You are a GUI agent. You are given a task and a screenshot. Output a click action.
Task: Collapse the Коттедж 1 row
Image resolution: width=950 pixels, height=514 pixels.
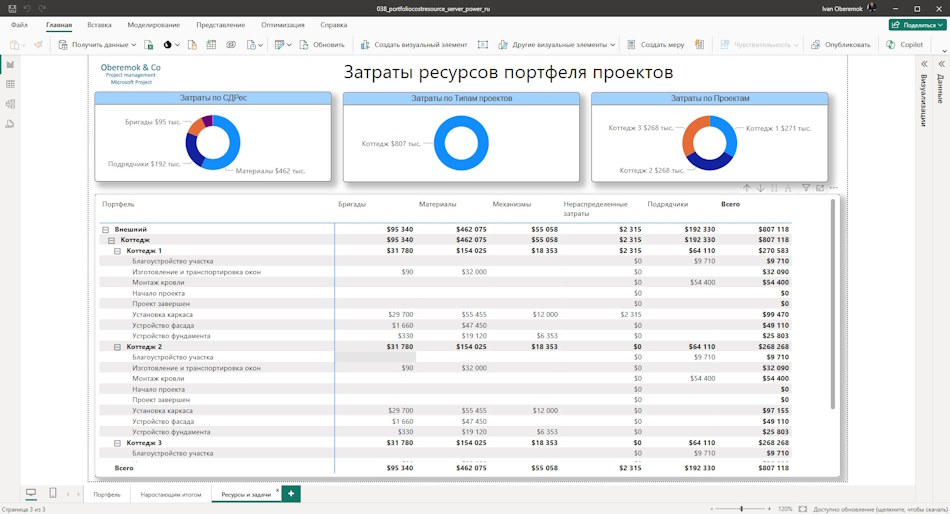coord(118,251)
